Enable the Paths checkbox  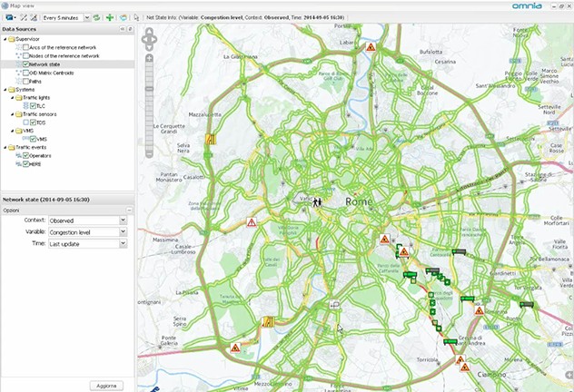click(x=25, y=81)
